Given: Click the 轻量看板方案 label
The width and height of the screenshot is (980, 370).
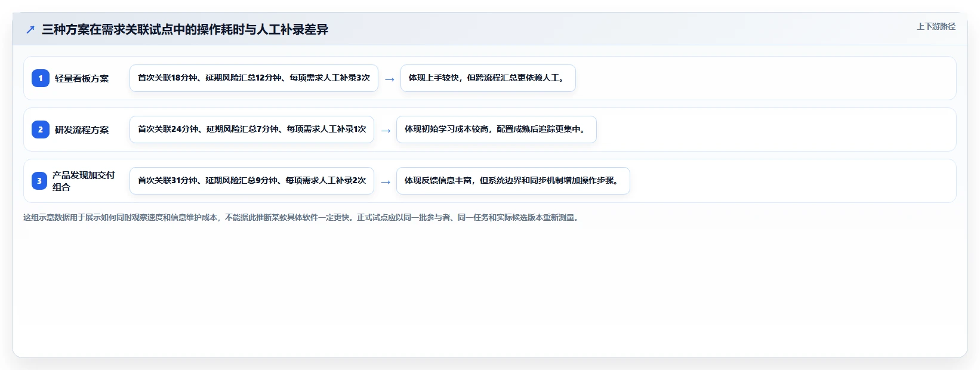Looking at the screenshot, I should 82,78.
